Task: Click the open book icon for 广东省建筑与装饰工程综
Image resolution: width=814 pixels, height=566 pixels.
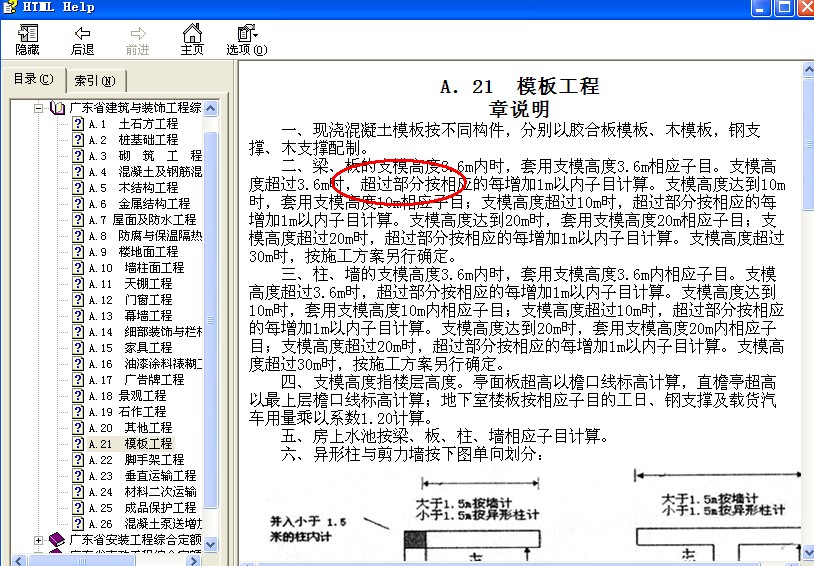Action: tap(57, 108)
